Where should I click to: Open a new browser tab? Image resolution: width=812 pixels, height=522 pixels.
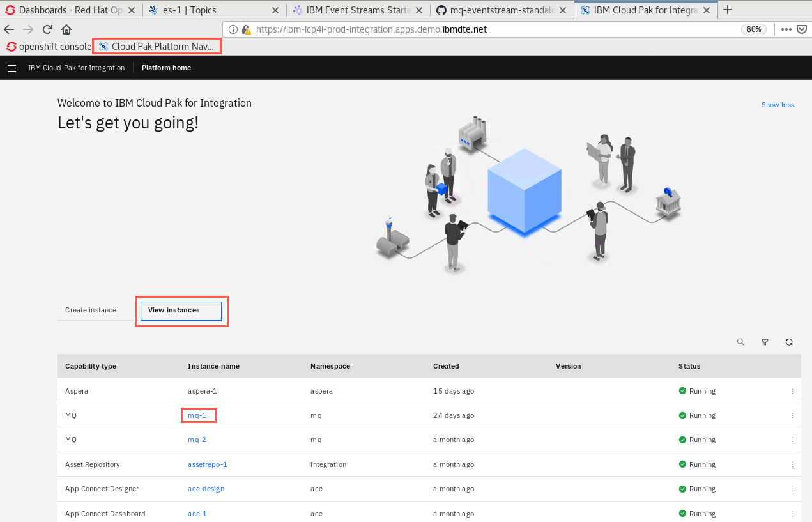pos(727,10)
